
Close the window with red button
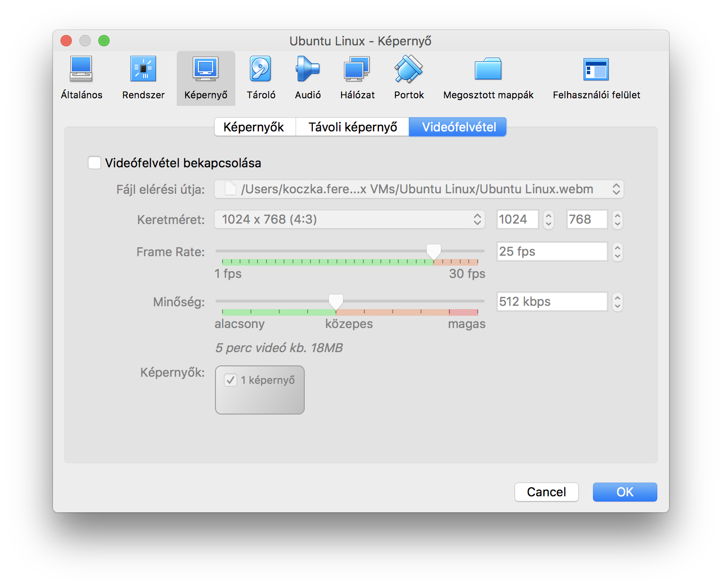pos(66,41)
